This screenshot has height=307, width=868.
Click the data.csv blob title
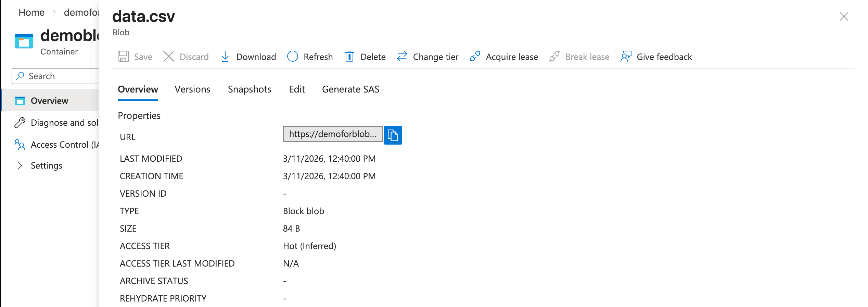pyautogui.click(x=143, y=16)
